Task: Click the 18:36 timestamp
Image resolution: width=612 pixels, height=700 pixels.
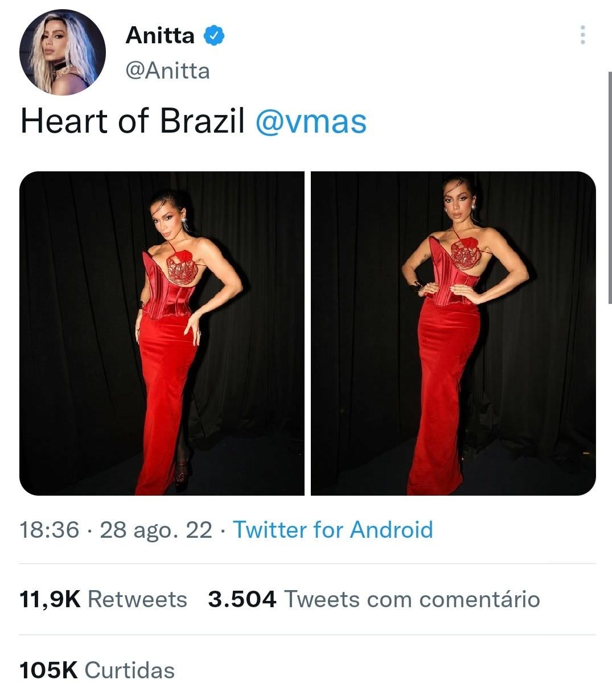Action: [50, 530]
